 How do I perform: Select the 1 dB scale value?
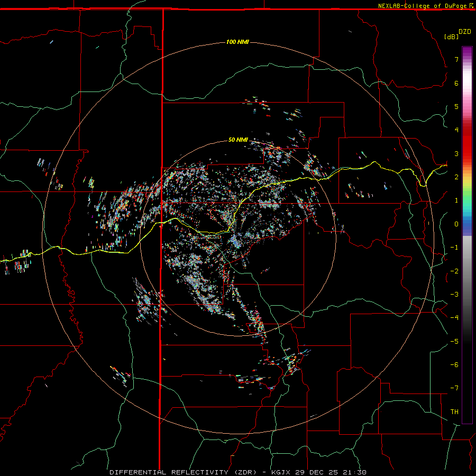coord(456,200)
